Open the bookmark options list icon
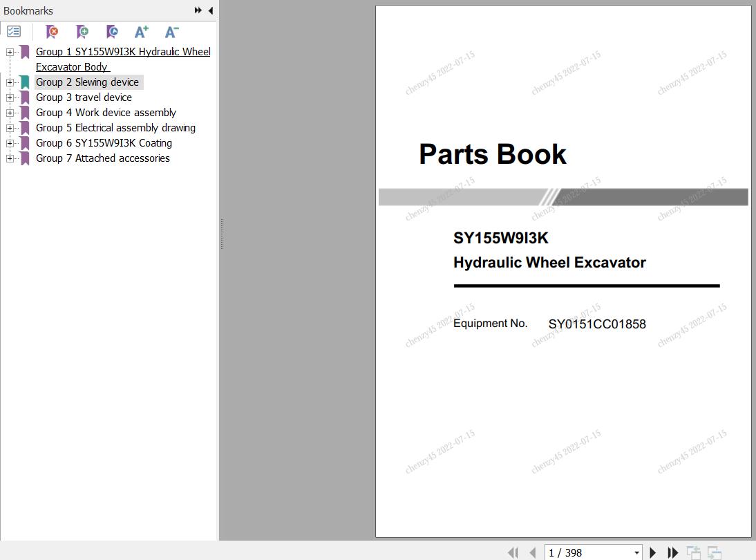 tap(14, 32)
